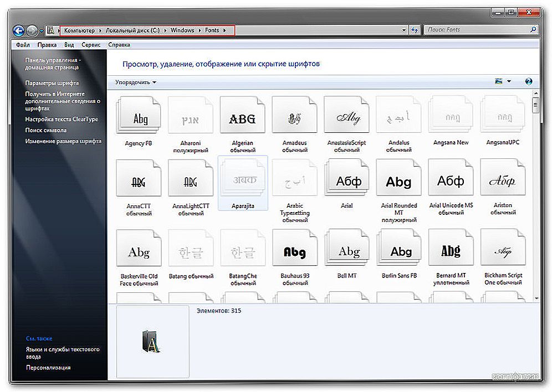Screen dimensions: 552x392
Task: Open the Файл menu
Action: click(x=23, y=45)
